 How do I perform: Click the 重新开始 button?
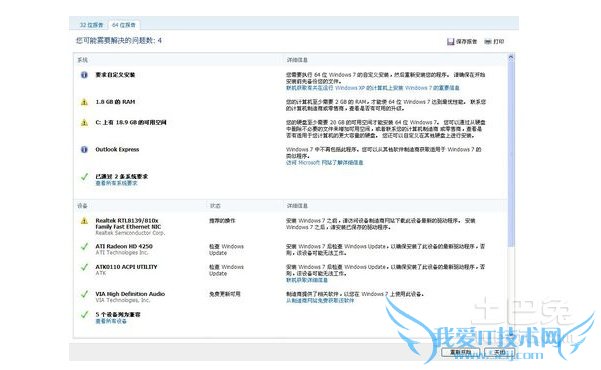(460, 352)
